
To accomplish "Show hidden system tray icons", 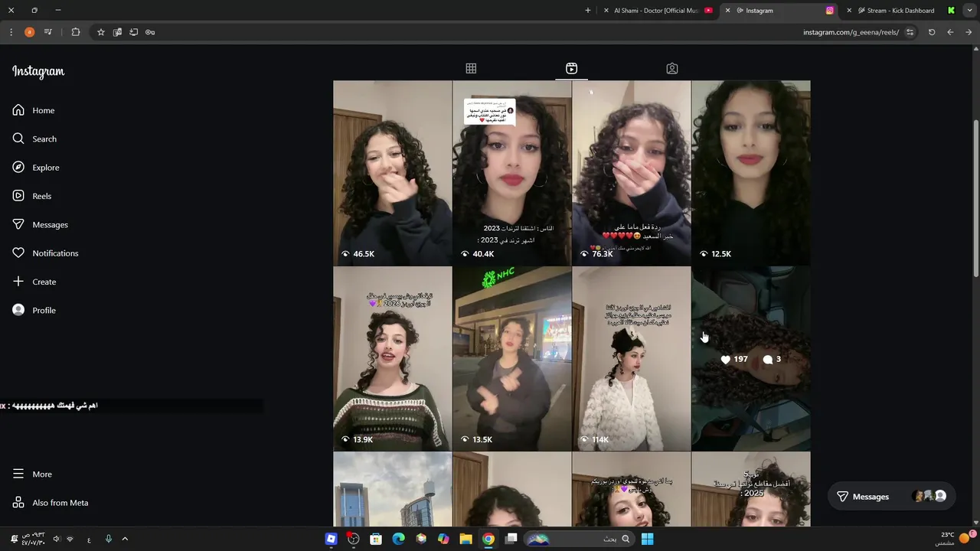I will tap(125, 539).
